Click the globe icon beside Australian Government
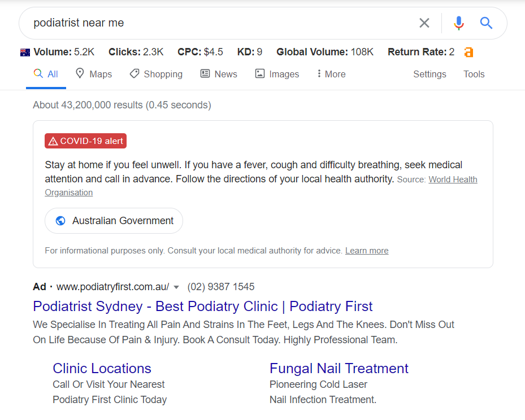Image resolution: width=525 pixels, height=420 pixels. [x=60, y=221]
